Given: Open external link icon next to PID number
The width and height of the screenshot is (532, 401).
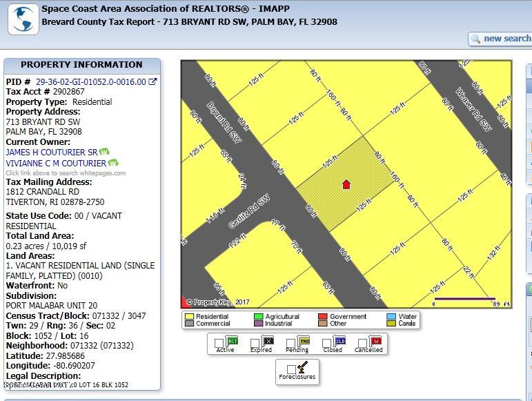Looking at the screenshot, I should point(153,81).
